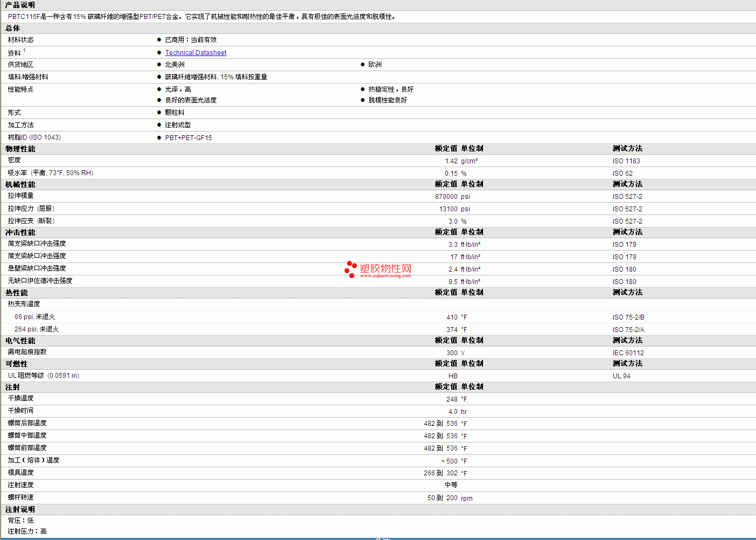The height and width of the screenshot is (540, 756).
Task: Select the 产品说明 section header
Action: point(20,5)
